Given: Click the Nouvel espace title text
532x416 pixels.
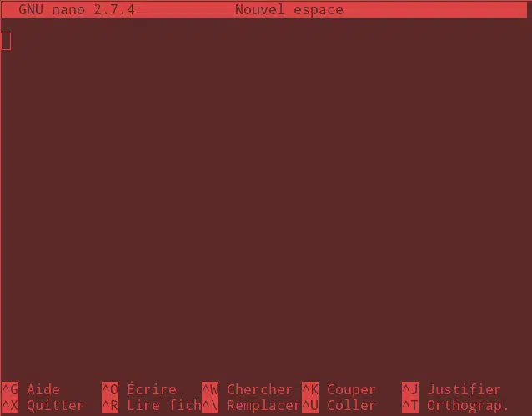Looking at the screenshot, I should click(289, 9).
